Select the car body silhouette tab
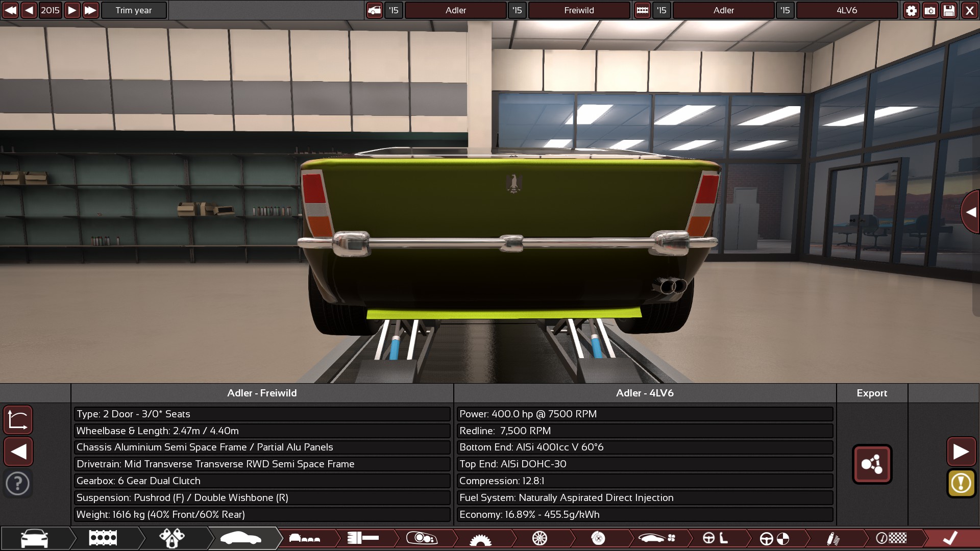Image resolution: width=980 pixels, height=551 pixels. pos(240,538)
